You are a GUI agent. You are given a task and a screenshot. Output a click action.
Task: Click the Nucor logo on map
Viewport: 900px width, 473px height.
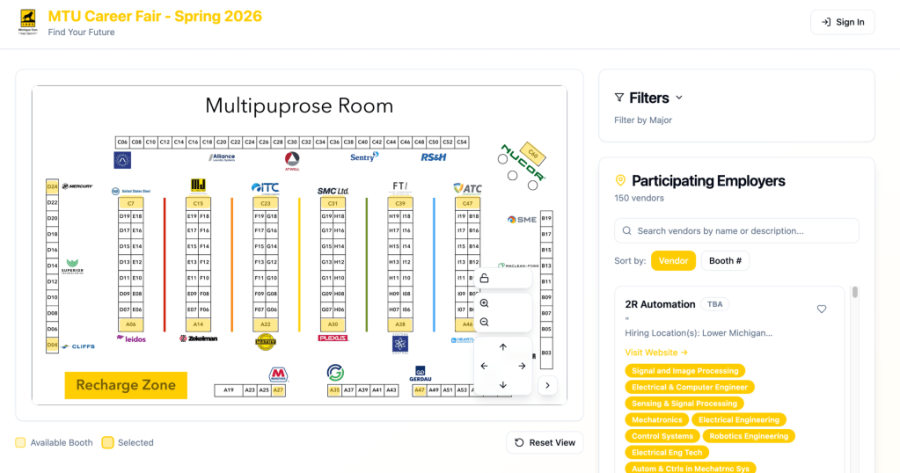[522, 163]
